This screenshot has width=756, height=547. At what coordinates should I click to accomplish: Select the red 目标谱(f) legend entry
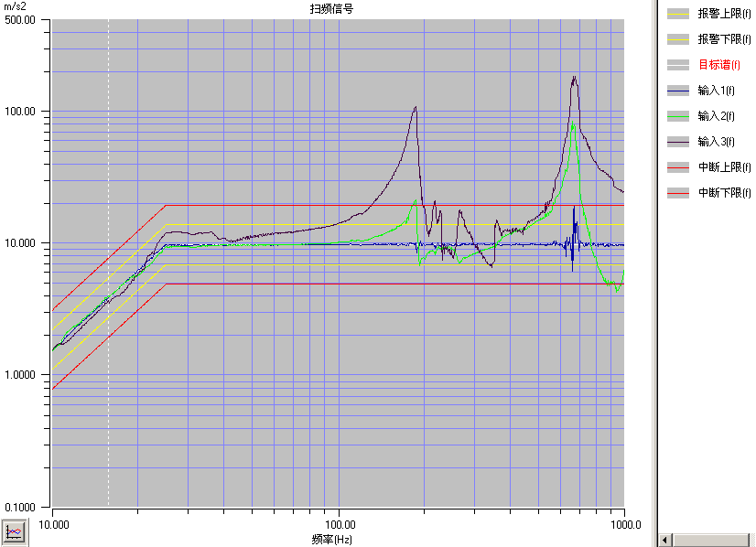click(718, 65)
